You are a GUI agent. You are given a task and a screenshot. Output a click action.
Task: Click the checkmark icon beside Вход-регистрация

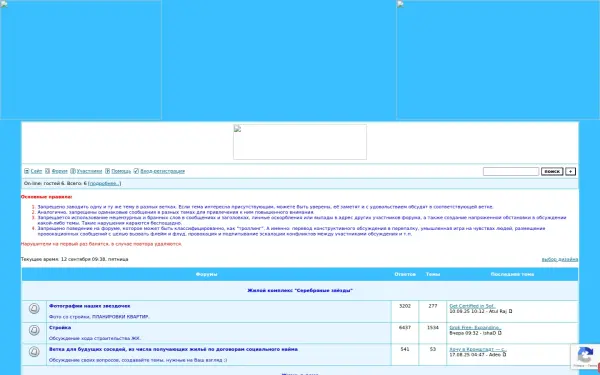tap(136, 171)
